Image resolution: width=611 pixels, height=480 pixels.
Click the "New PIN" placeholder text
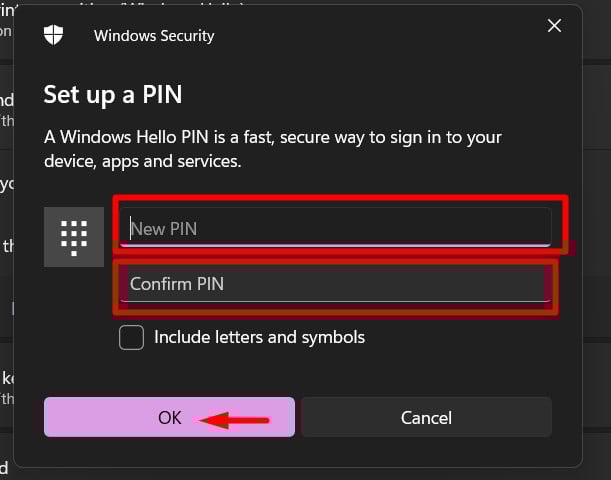164,229
